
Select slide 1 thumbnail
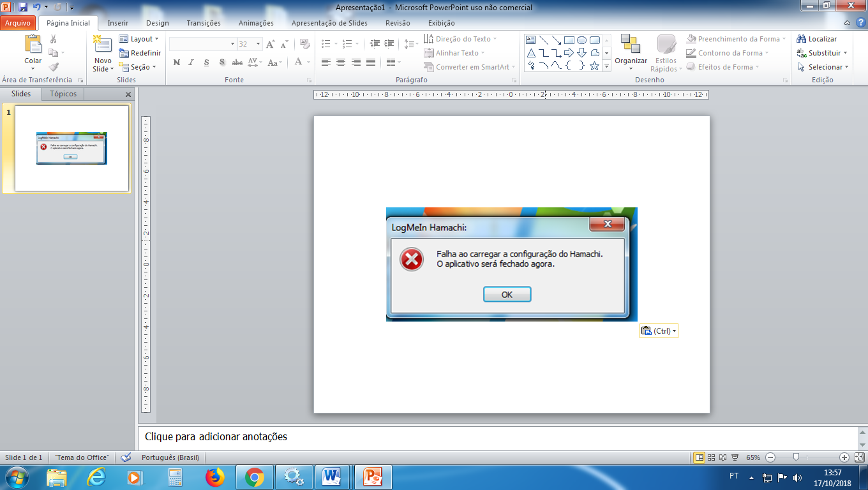[x=71, y=148]
